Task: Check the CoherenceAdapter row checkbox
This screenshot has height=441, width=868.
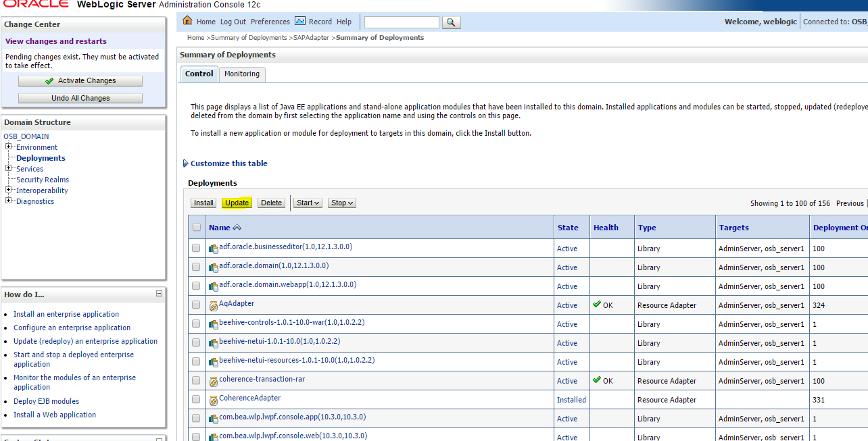Action: 196,399
